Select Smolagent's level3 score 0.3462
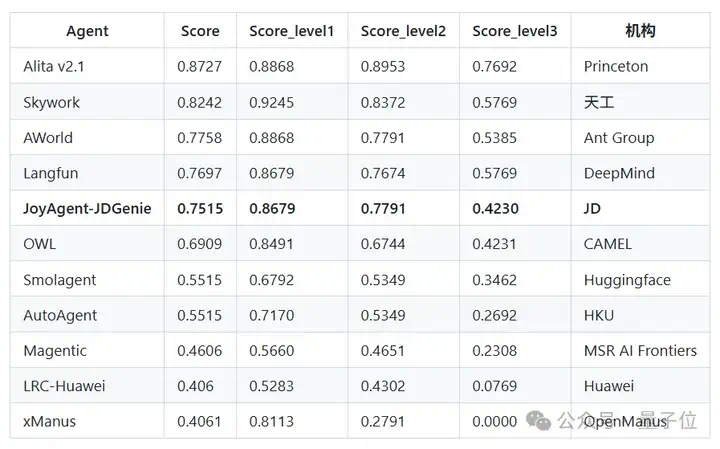The width and height of the screenshot is (720, 449). tap(495, 280)
